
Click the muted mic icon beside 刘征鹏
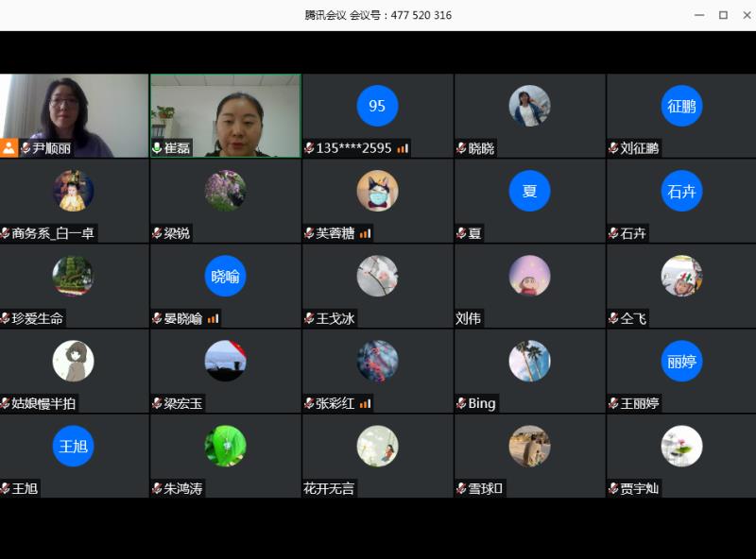tap(613, 148)
